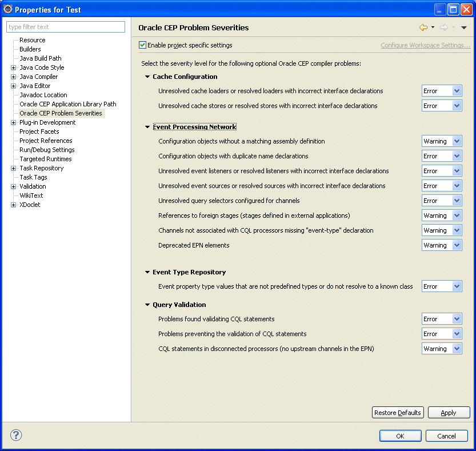The image size is (476, 451).
Task: Select Project Facets tree item
Action: 39,131
